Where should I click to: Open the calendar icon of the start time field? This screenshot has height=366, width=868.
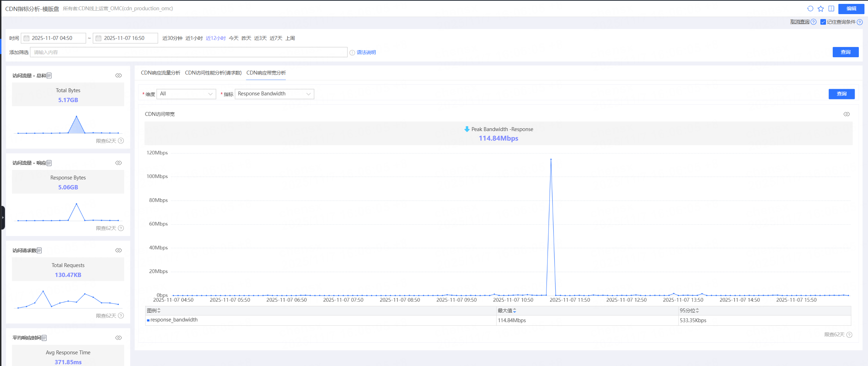coord(26,38)
